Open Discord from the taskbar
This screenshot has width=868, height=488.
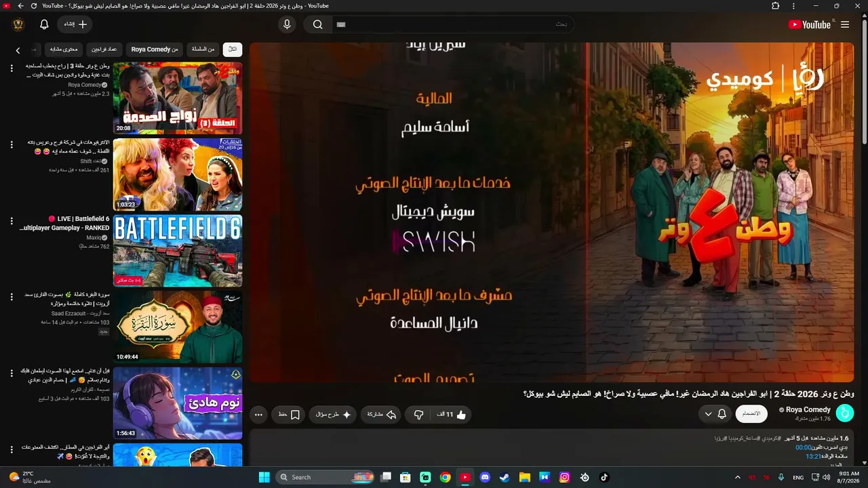485,477
